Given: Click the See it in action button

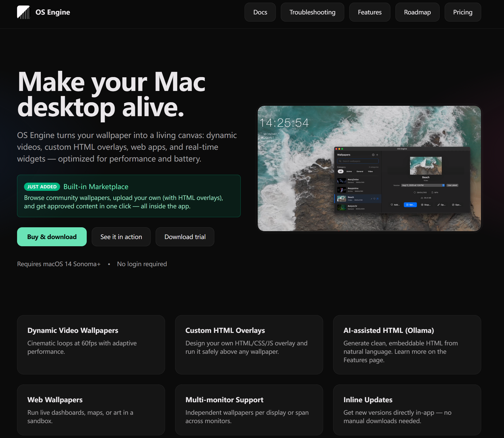Looking at the screenshot, I should [x=121, y=237].
